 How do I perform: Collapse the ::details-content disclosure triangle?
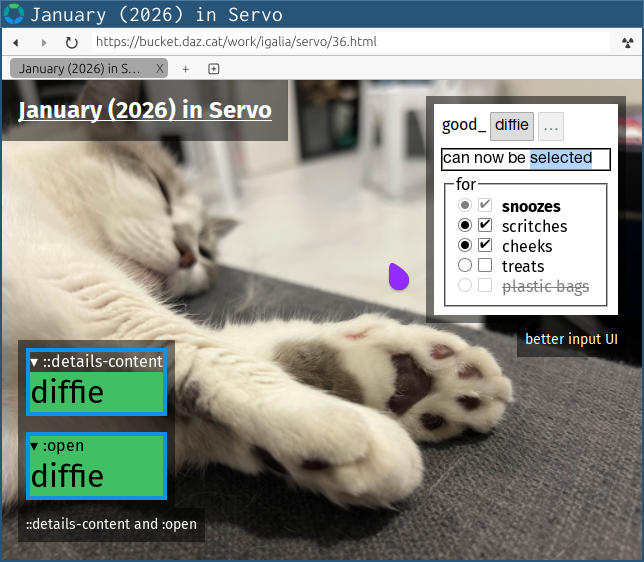click(35, 362)
